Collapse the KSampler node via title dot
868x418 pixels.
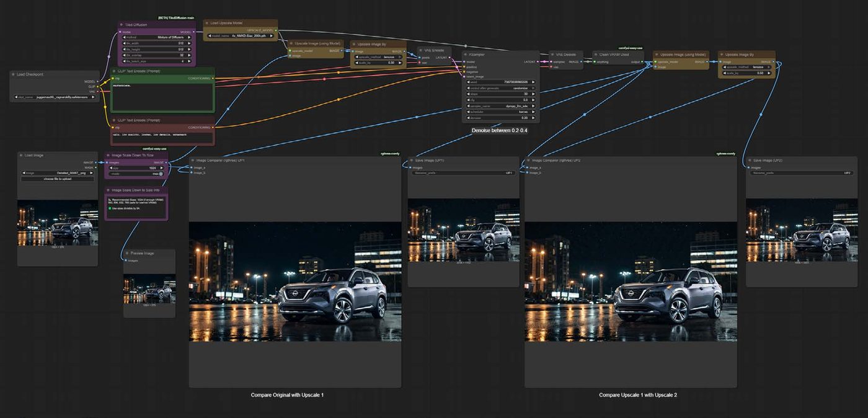[466, 55]
